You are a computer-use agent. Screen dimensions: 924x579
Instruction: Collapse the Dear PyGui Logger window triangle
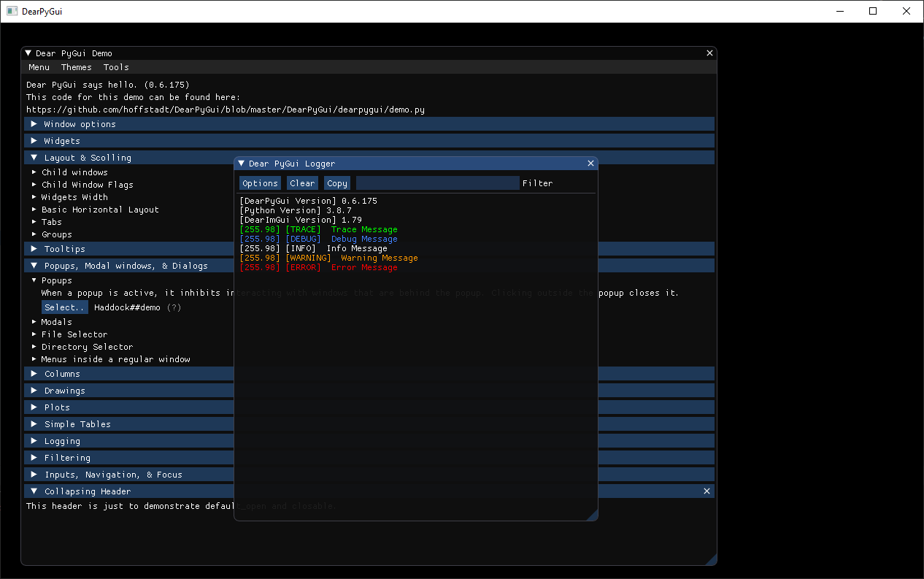(242, 164)
